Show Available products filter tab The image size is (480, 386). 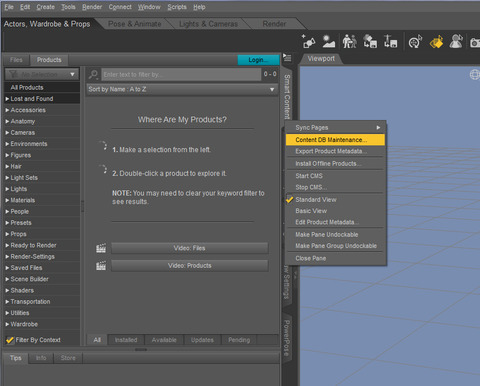tap(164, 340)
